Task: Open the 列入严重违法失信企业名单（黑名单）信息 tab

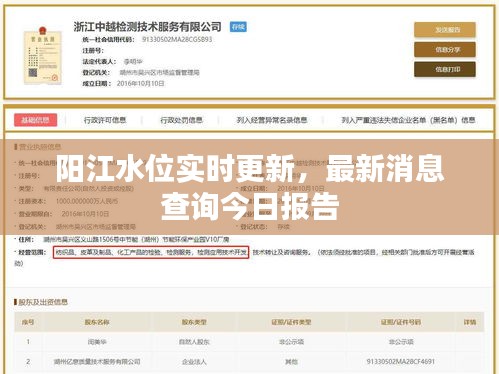Action: pos(408,120)
